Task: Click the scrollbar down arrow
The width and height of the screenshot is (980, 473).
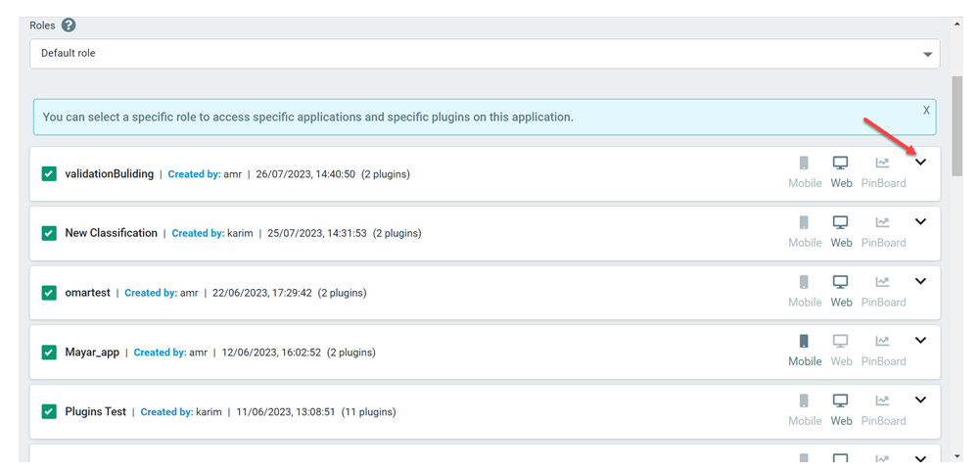Action: tap(957, 456)
